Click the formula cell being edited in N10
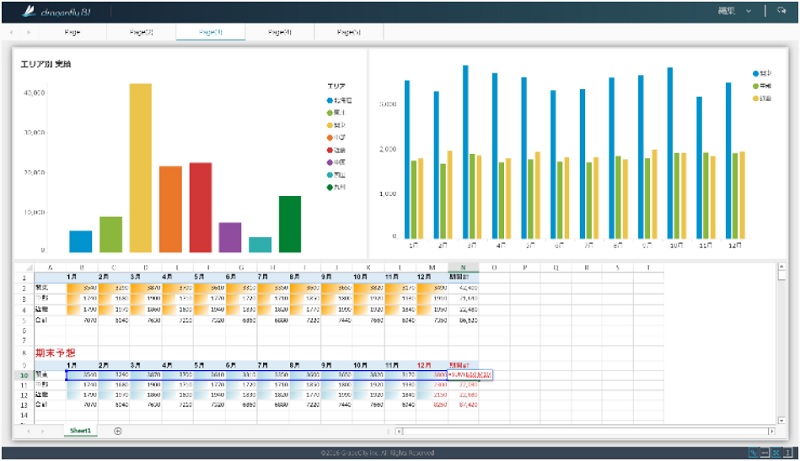800x461 pixels. click(x=469, y=375)
